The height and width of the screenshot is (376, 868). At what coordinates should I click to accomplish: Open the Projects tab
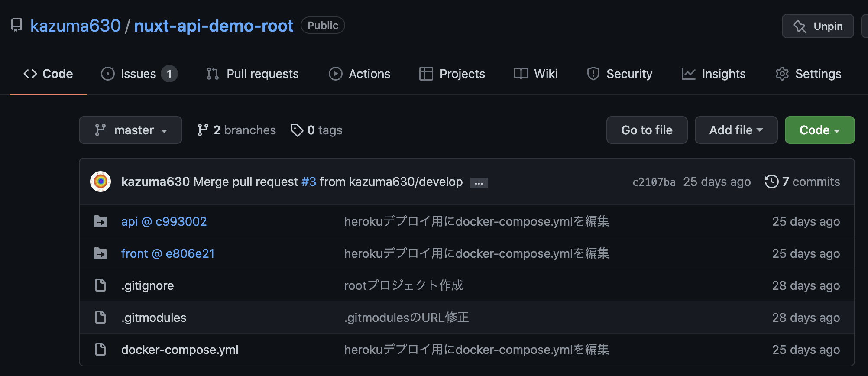[452, 74]
